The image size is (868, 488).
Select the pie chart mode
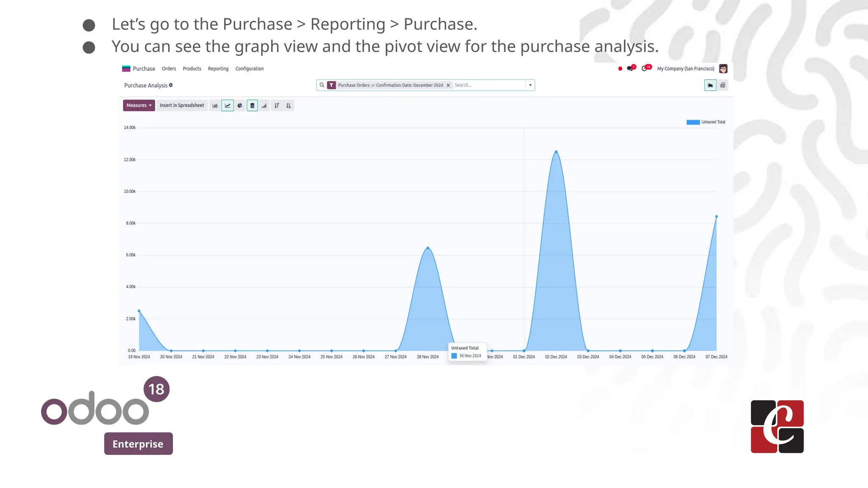(x=240, y=105)
